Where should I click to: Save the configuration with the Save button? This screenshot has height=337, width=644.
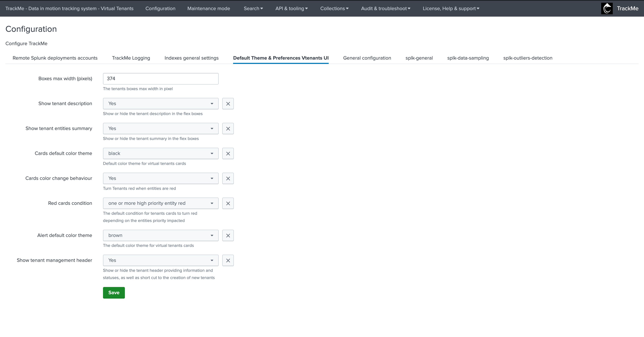114,293
